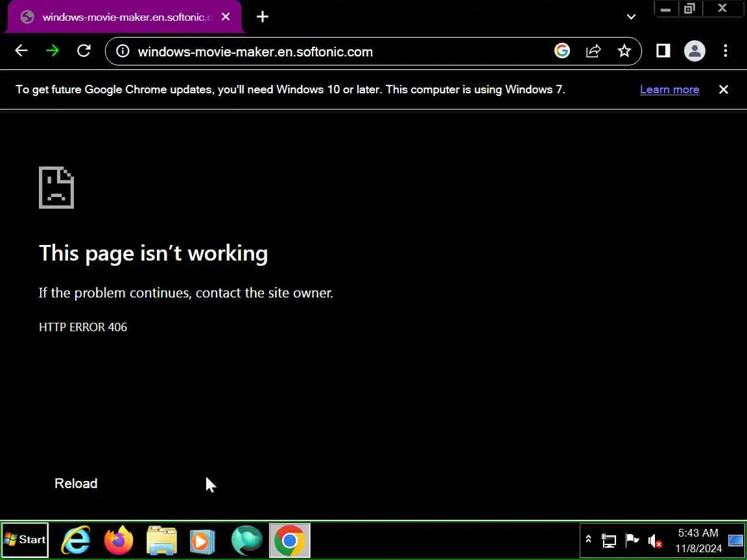Open the profile avatar menu
The width and height of the screenshot is (747, 560).
694,51
